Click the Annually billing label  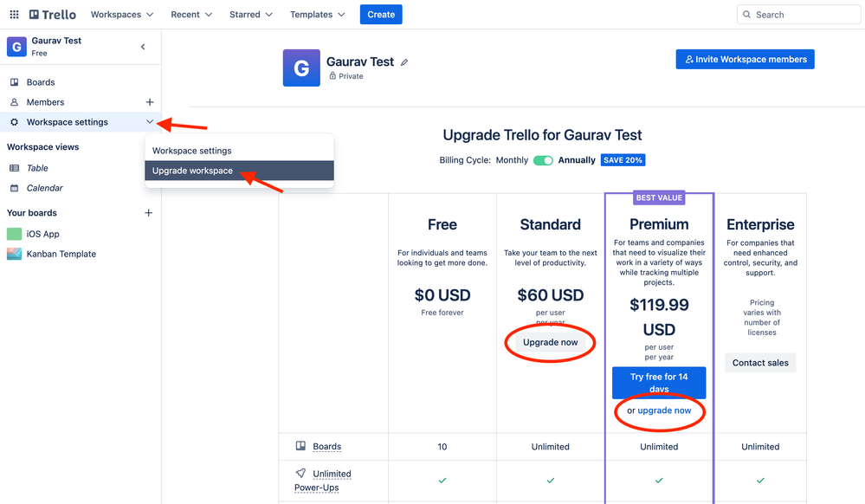[577, 160]
